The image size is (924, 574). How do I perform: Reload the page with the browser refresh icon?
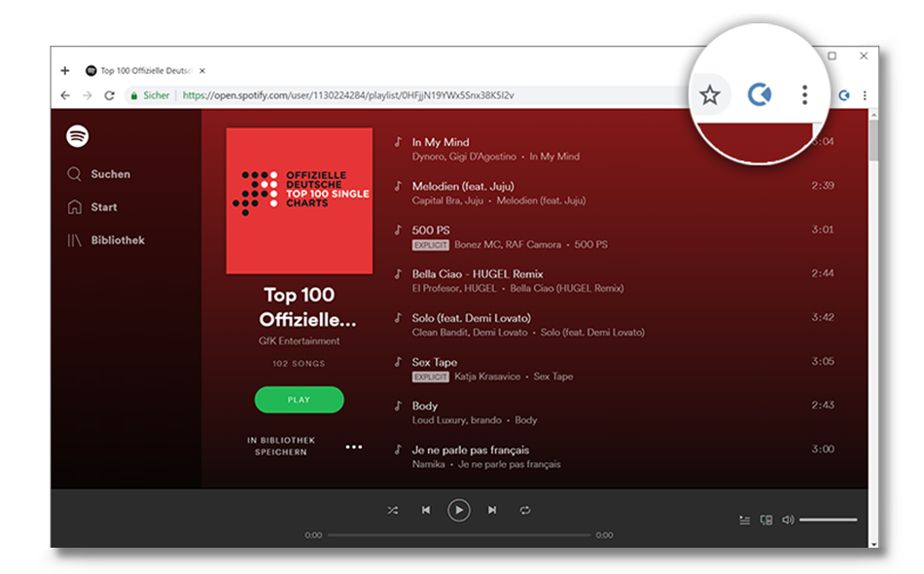[109, 95]
